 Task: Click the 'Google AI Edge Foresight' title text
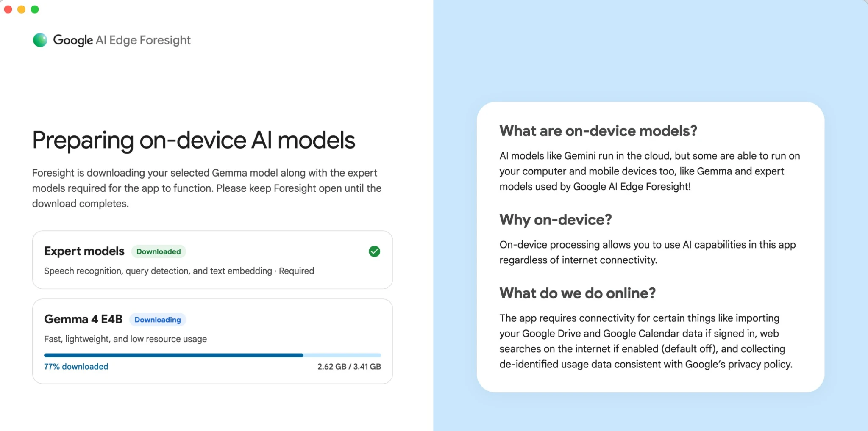pos(122,40)
